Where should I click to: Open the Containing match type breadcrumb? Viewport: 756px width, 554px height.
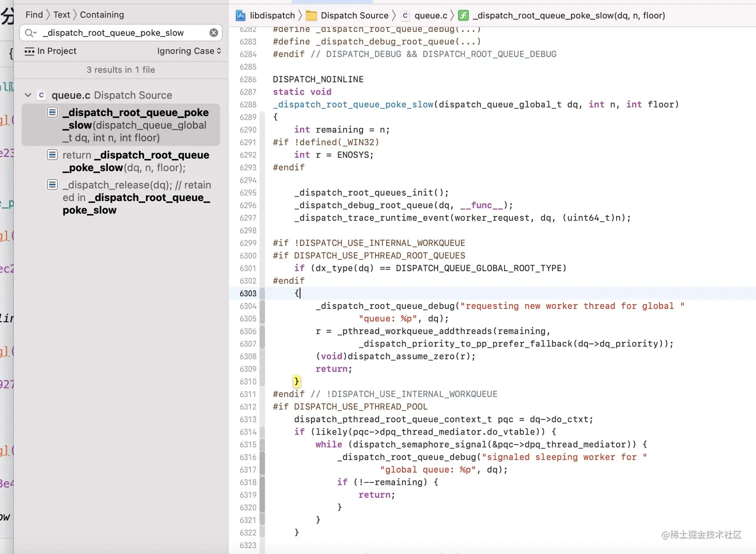(102, 15)
